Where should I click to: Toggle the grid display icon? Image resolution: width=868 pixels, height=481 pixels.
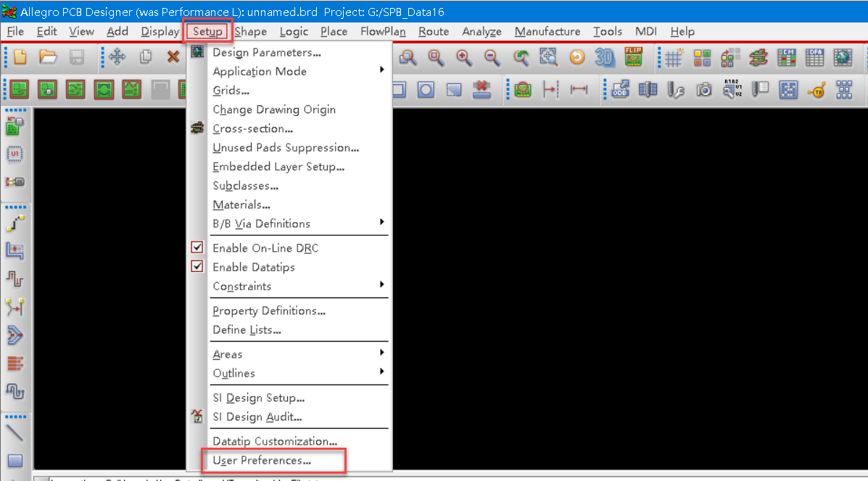(x=674, y=58)
